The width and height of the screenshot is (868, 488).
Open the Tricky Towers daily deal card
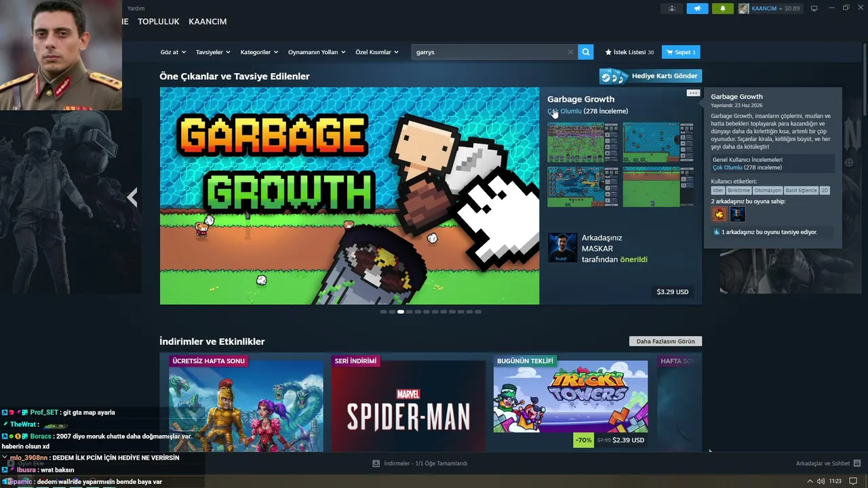[570, 403]
